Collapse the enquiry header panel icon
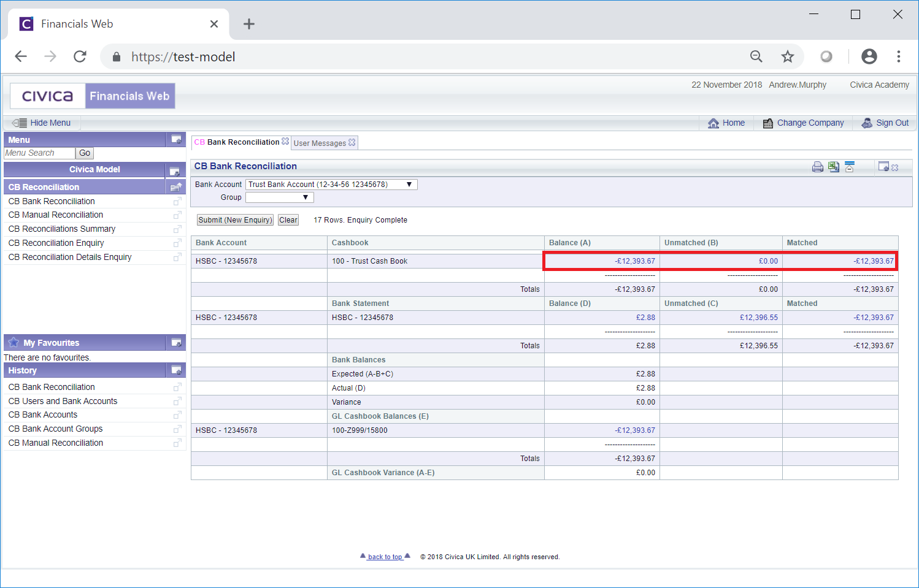This screenshot has width=919, height=588. coord(850,167)
